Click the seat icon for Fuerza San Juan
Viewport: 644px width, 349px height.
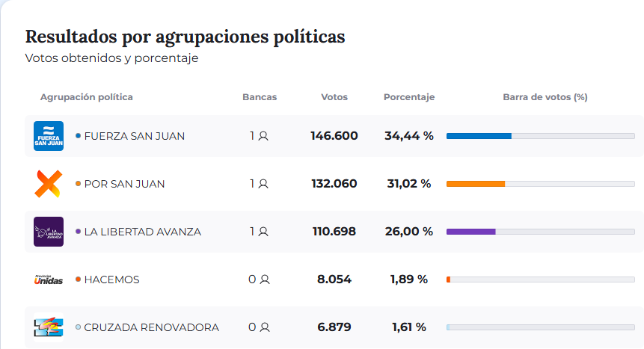coord(263,136)
